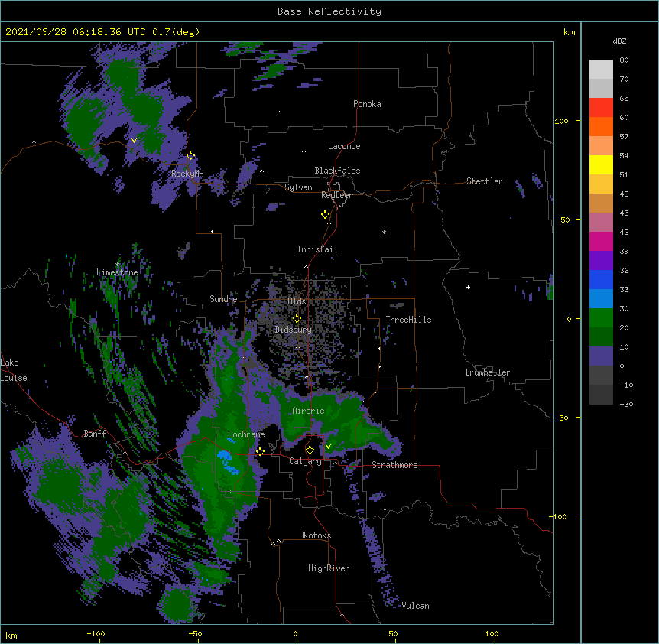The height and width of the screenshot is (644, 659).
Task: Pick the bright green 20-30 dBZ legend swatch
Action: coord(601,318)
